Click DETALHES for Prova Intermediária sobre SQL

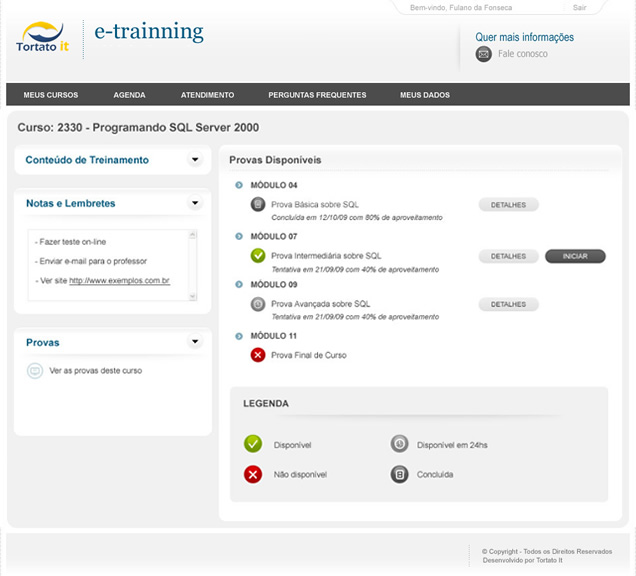pos(509,256)
